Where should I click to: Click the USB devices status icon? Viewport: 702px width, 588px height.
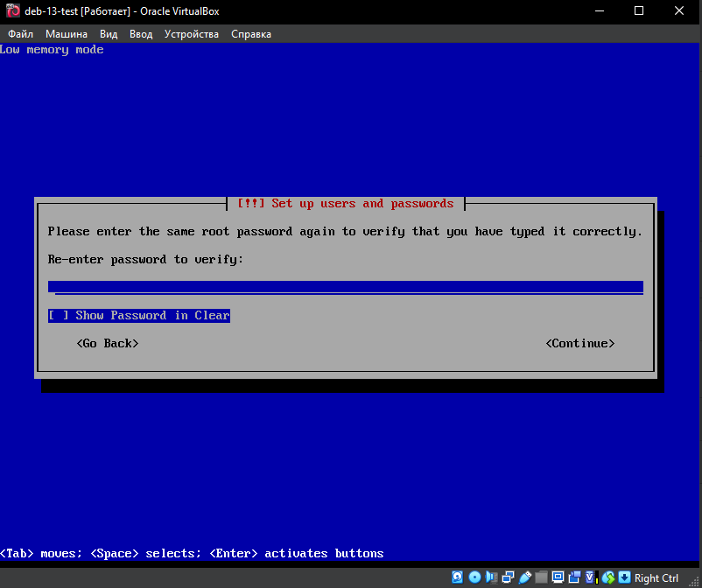tap(524, 577)
